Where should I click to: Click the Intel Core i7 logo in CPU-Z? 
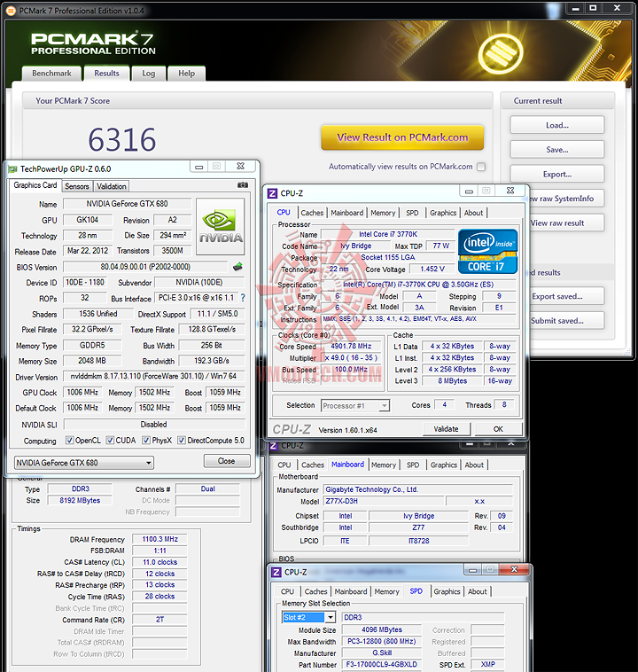click(487, 252)
